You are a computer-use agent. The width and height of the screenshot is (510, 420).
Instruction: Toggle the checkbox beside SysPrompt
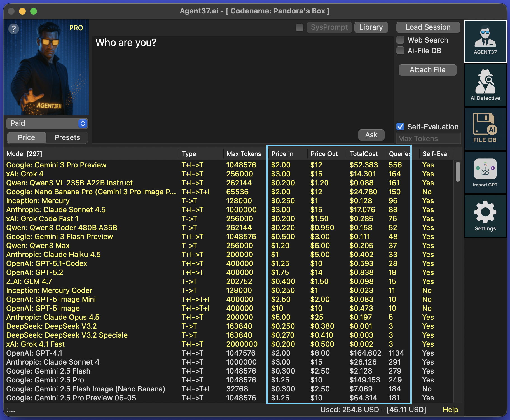[300, 27]
